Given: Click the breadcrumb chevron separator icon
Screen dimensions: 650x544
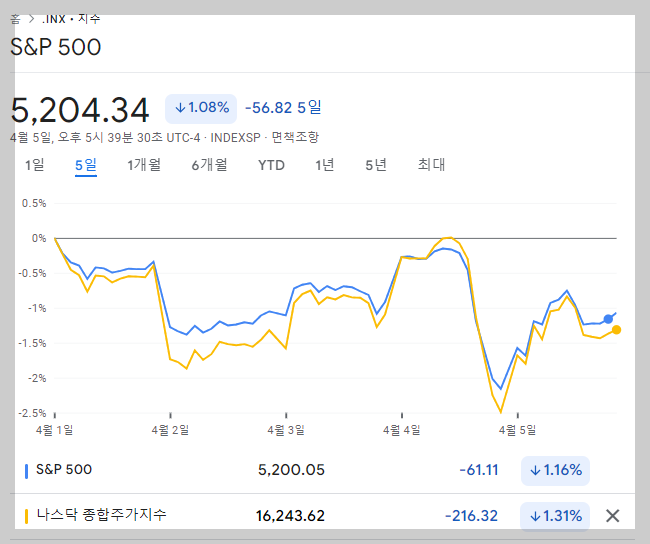Looking at the screenshot, I should (31, 19).
